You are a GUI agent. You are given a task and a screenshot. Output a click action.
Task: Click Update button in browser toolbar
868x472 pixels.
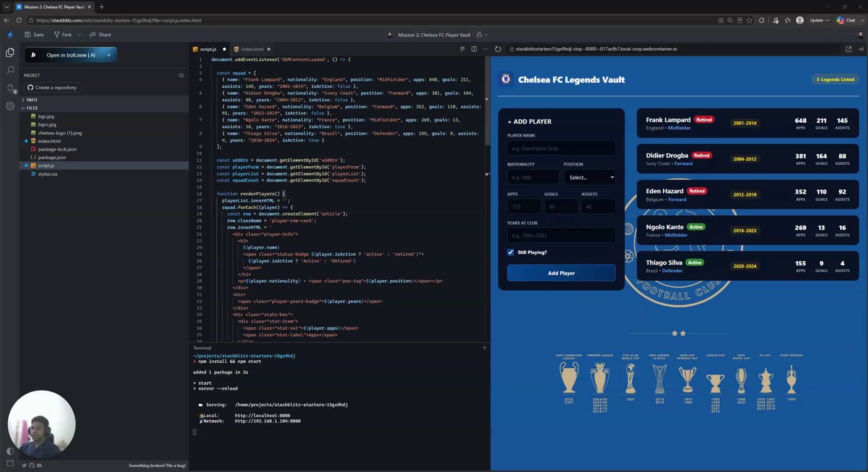click(x=818, y=20)
